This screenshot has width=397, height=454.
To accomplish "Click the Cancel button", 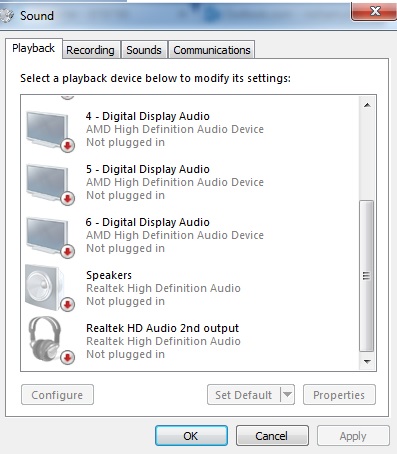I will click(x=272, y=436).
